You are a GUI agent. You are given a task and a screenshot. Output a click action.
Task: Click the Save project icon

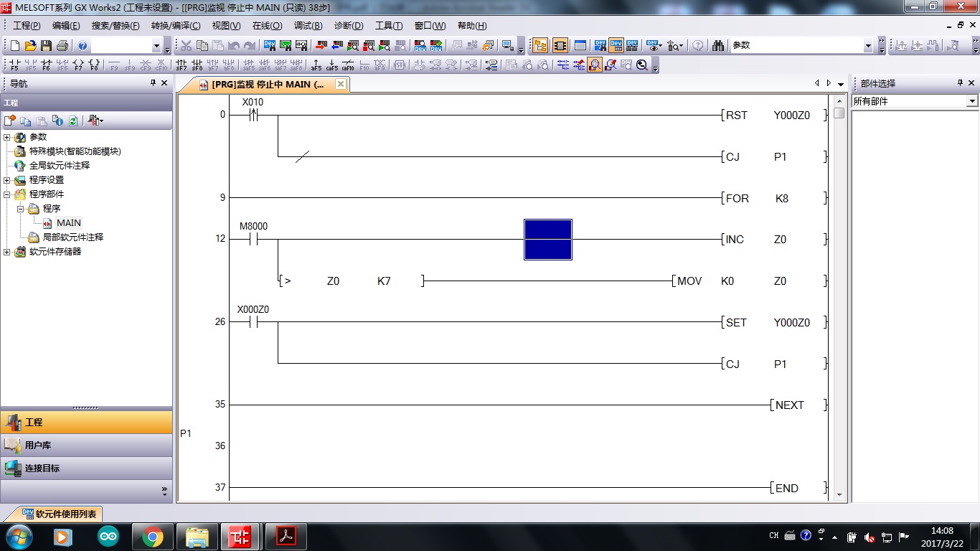pyautogui.click(x=46, y=46)
